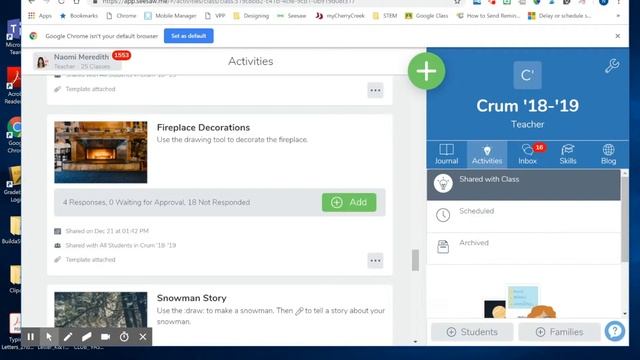Click the Fireplace Decorations responses summary text

[x=156, y=202]
